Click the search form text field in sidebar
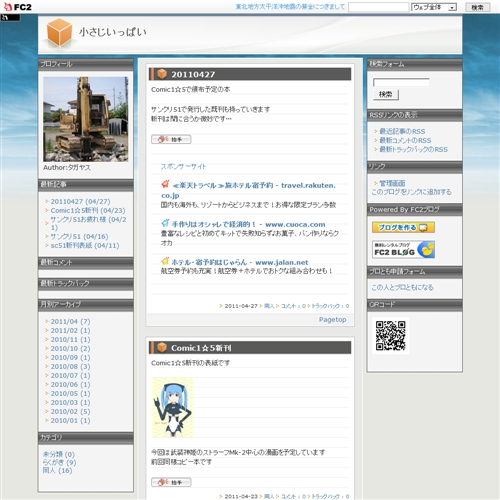The width and height of the screenshot is (500, 500). [401, 82]
